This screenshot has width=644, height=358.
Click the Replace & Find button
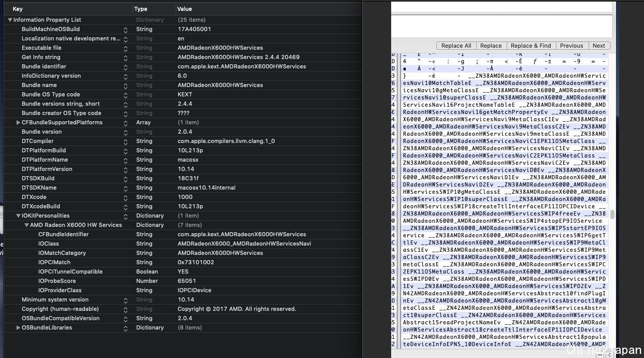point(531,46)
